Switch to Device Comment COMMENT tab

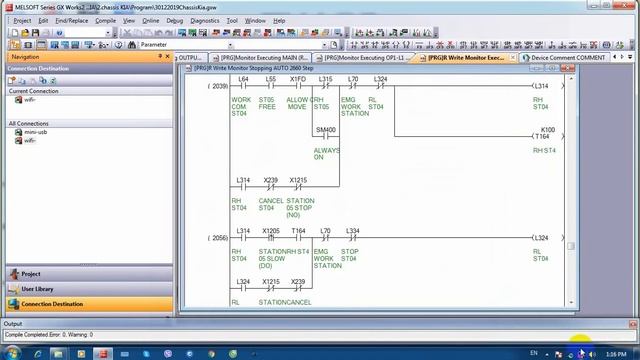[565, 58]
